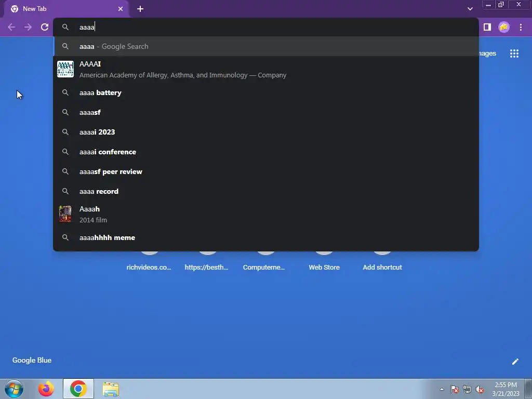Image resolution: width=532 pixels, height=399 pixels.
Task: Click search icon beside 'aaaai conference'
Action: [x=65, y=152]
